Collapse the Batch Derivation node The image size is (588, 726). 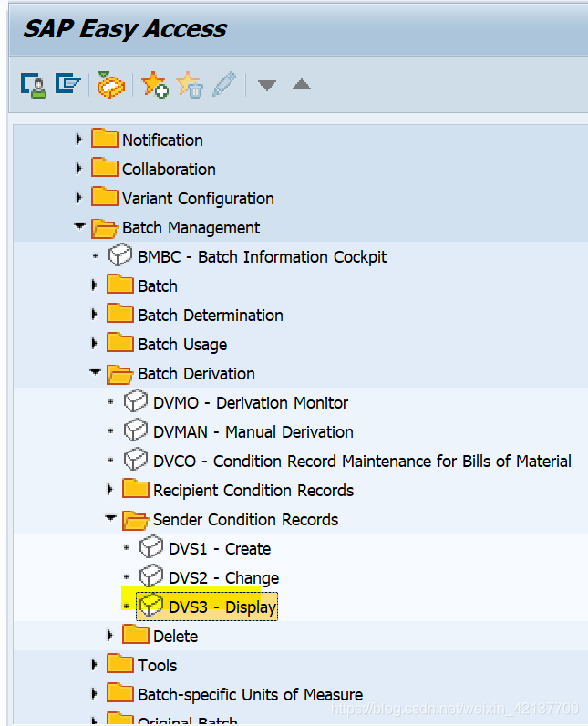[96, 372]
